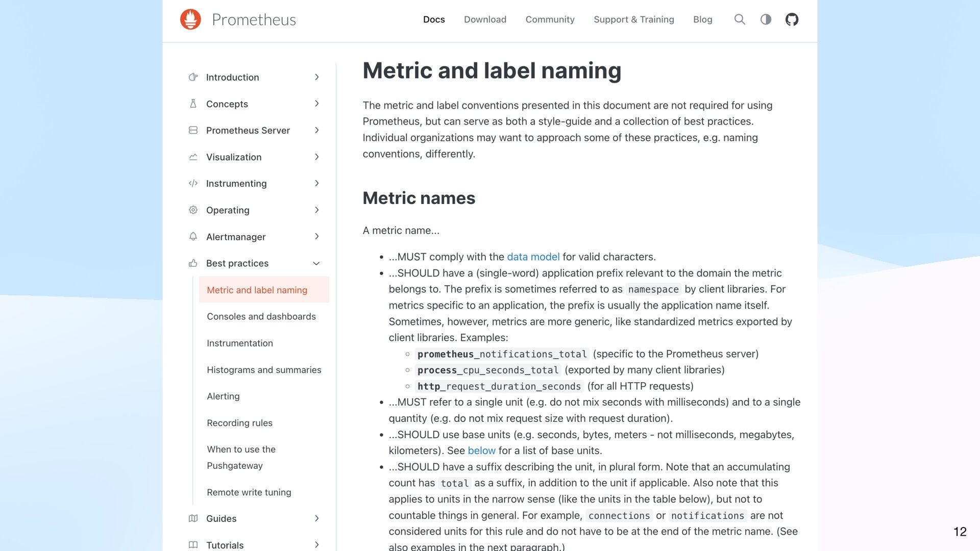Follow the data model link
The image size is (980, 551).
point(533,257)
